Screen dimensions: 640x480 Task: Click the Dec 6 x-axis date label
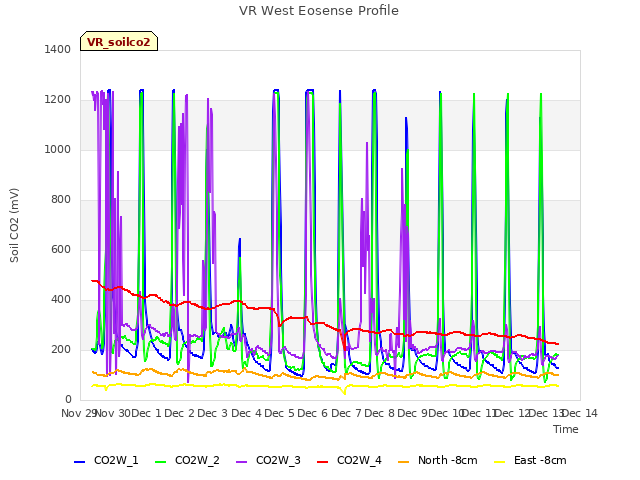tap(313, 413)
